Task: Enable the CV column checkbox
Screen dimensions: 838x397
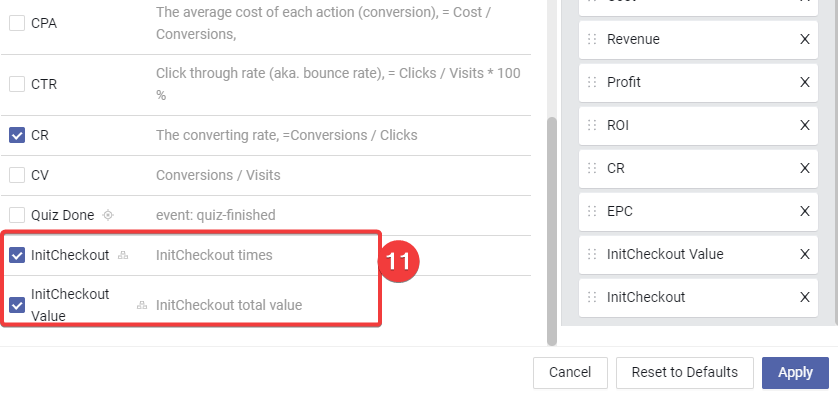Action: (17, 175)
